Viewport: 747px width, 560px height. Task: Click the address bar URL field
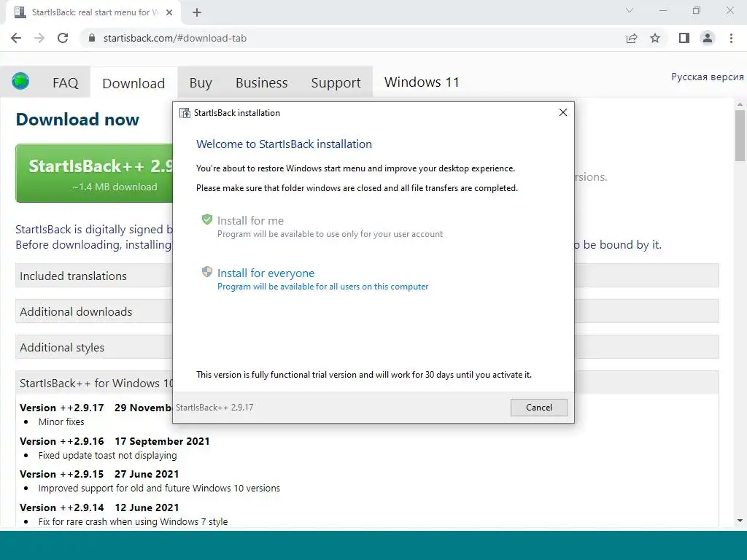(x=352, y=38)
